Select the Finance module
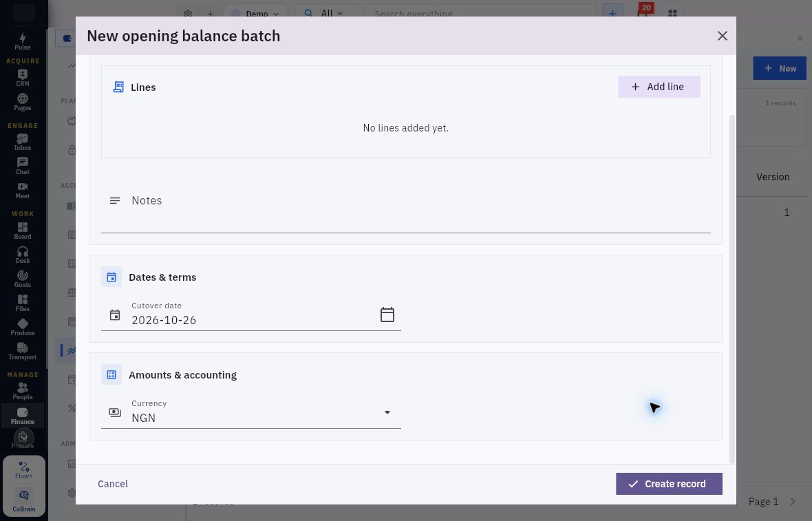 pyautogui.click(x=22, y=416)
